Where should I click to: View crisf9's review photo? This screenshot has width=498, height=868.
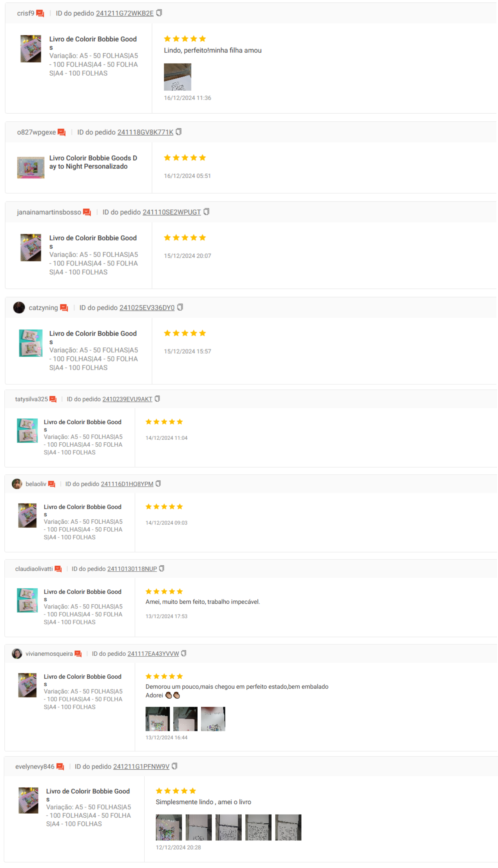pos(177,77)
